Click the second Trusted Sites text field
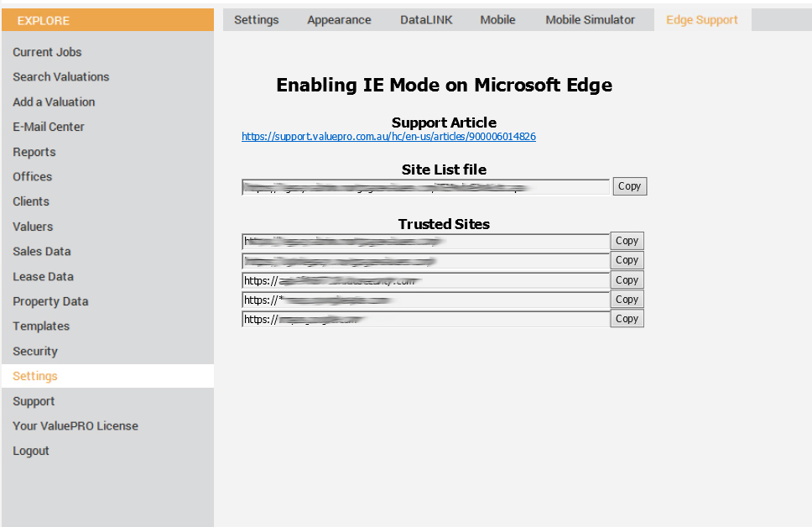The width and height of the screenshot is (812, 527). (x=425, y=261)
